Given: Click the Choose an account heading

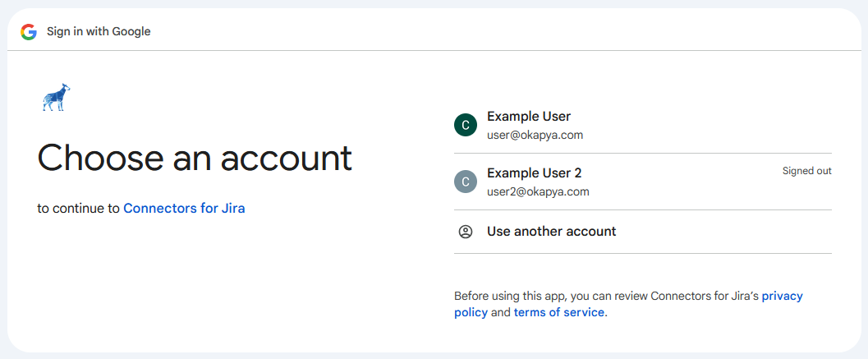Looking at the screenshot, I should (195, 158).
